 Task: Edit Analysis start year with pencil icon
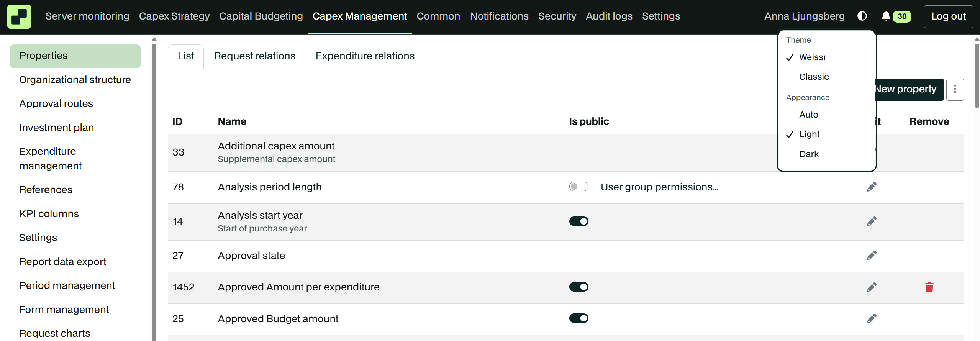(x=872, y=221)
